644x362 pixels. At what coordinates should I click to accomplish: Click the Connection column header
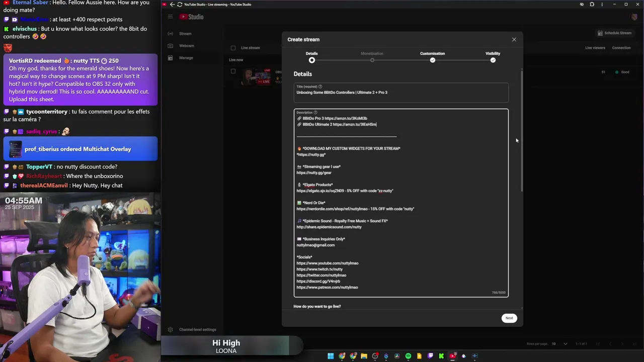(x=621, y=48)
